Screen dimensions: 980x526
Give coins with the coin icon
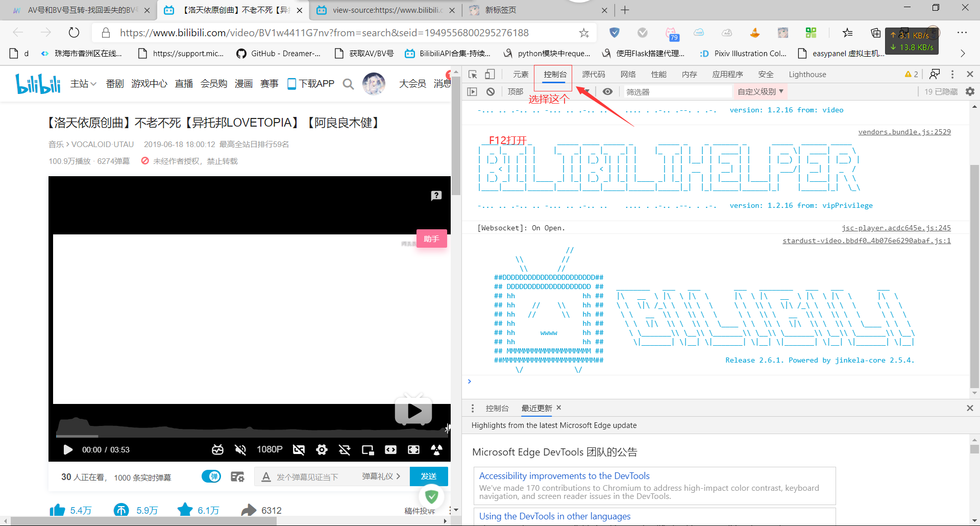121,510
